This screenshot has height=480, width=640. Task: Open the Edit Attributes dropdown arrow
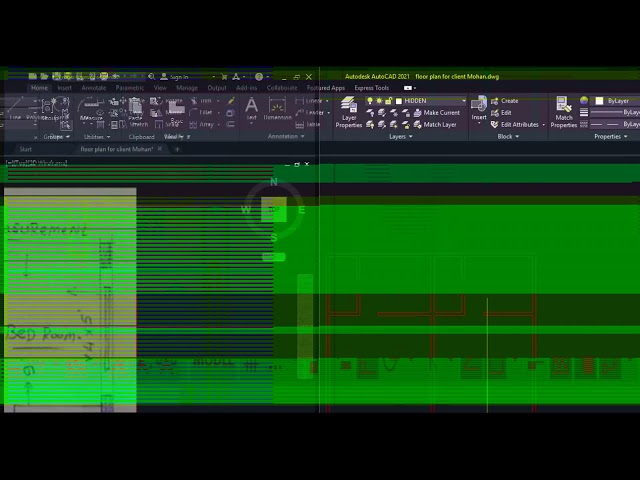click(544, 125)
